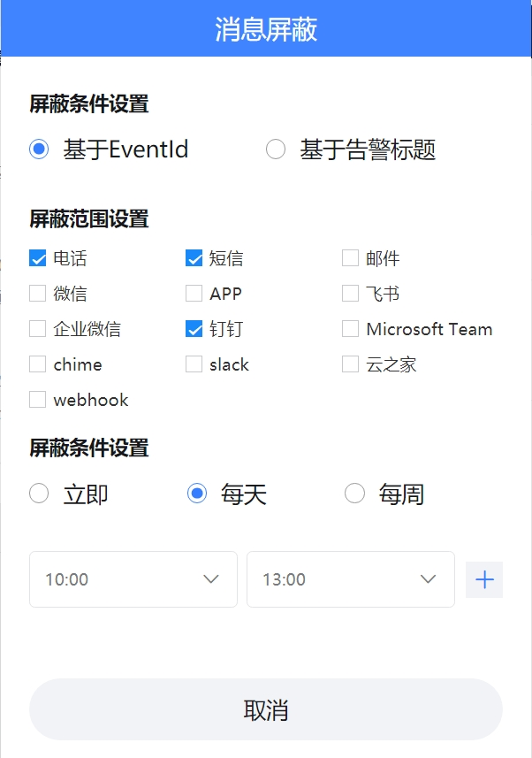The height and width of the screenshot is (758, 532).
Task: Enable the 邮件 checkbox
Action: click(350, 258)
